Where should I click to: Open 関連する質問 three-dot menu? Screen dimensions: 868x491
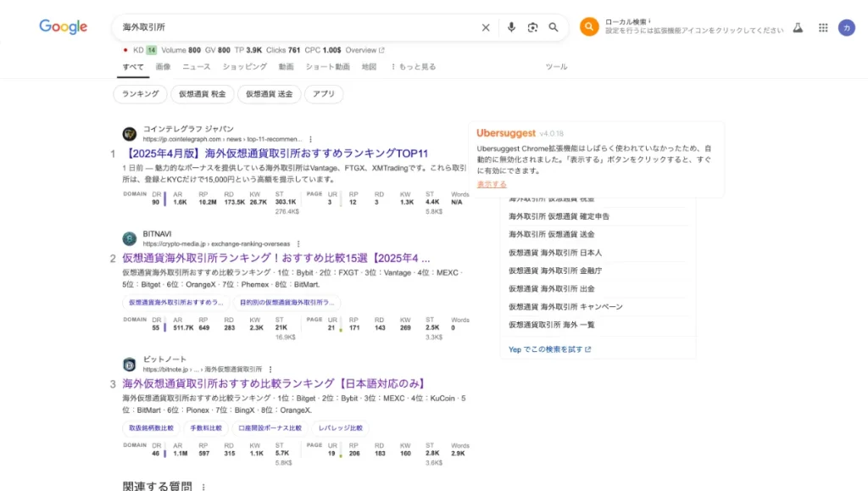pos(203,487)
